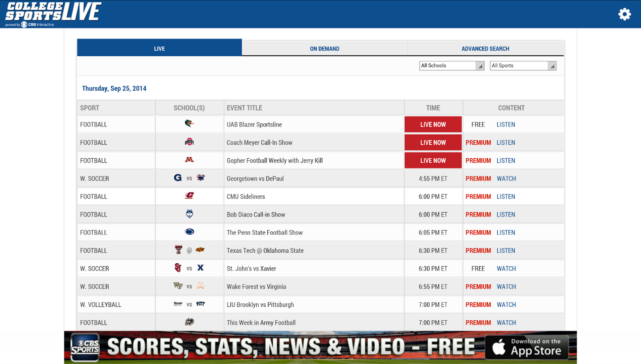641x364 pixels.
Task: Open the settings gear icon
Action: tap(624, 14)
